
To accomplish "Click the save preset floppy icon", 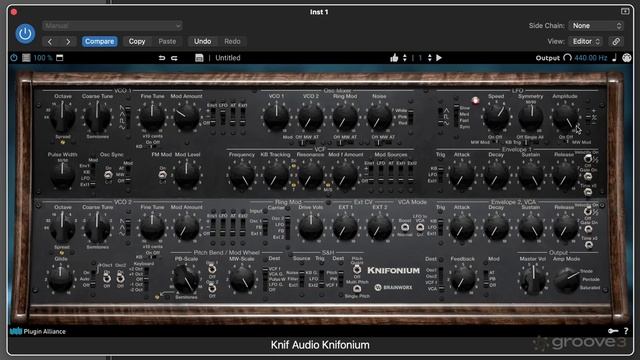I will [199, 58].
